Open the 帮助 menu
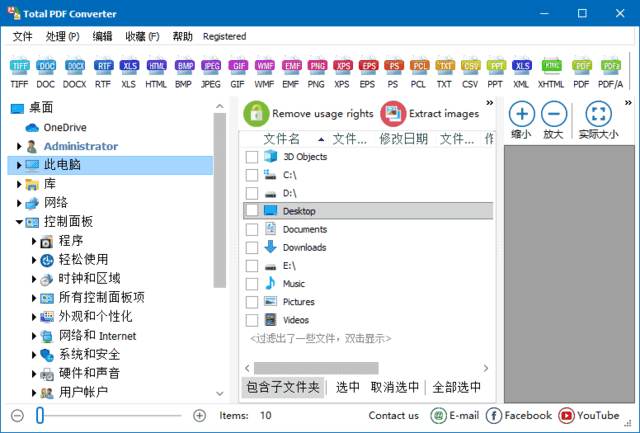This screenshot has height=433, width=640. click(183, 36)
